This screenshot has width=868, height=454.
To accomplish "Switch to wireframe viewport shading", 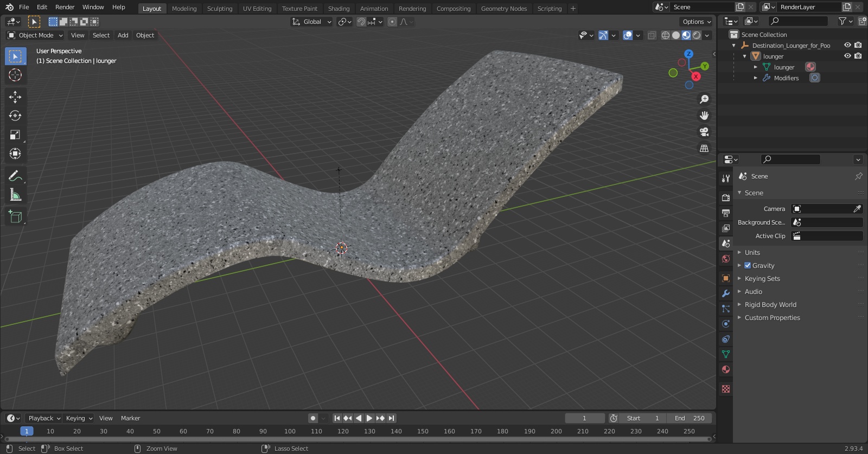I will click(666, 35).
